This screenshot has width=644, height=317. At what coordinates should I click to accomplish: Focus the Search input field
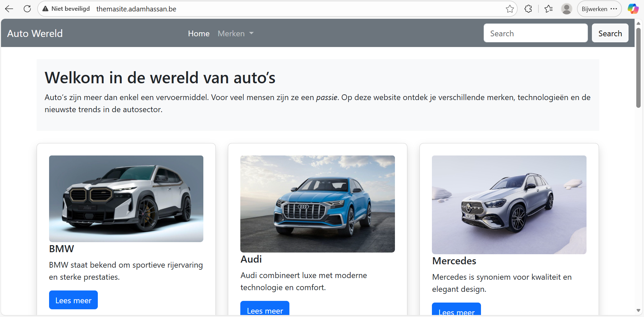[535, 33]
